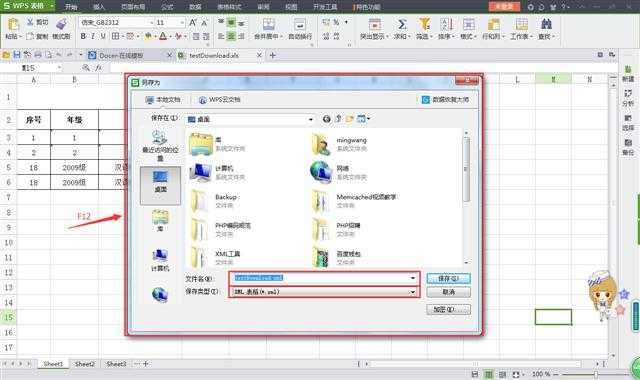The width and height of the screenshot is (640, 380).
Task: Click the New Folder icon in dialog
Action: coord(349,119)
